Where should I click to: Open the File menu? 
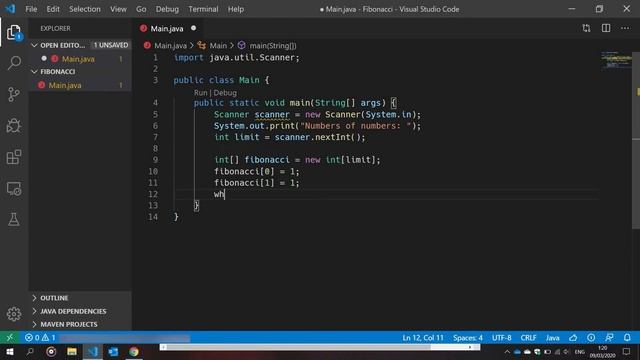tap(31, 9)
